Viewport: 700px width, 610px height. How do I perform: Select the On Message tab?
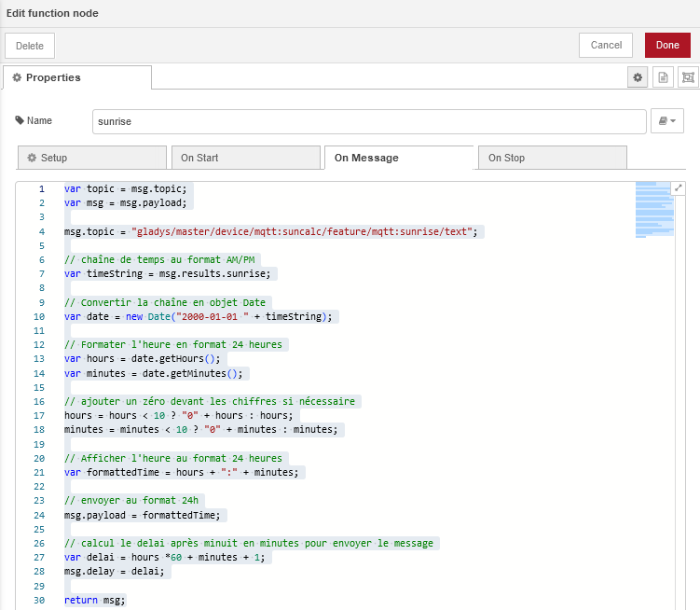point(398,159)
